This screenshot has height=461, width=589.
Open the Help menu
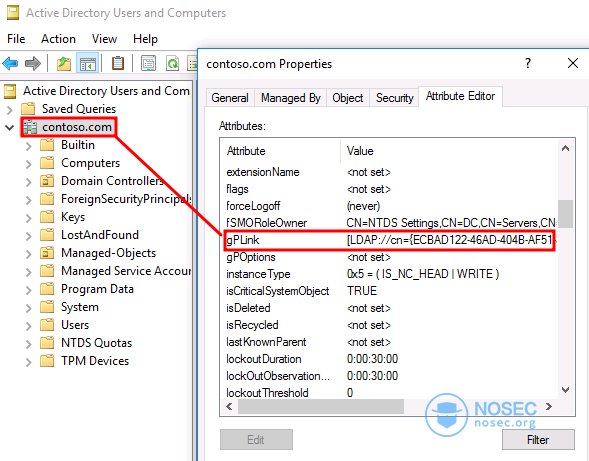[145, 39]
